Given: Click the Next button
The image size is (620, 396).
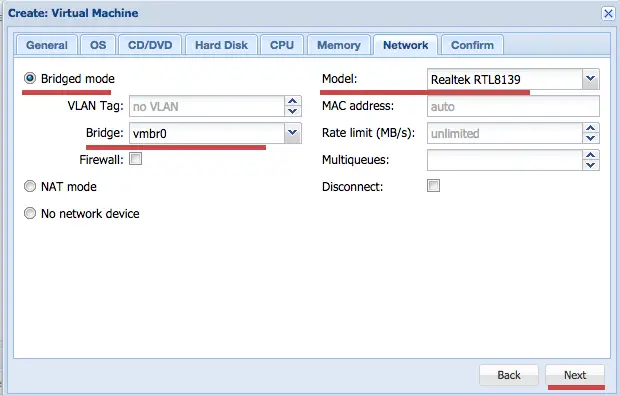Looking at the screenshot, I should [575, 375].
